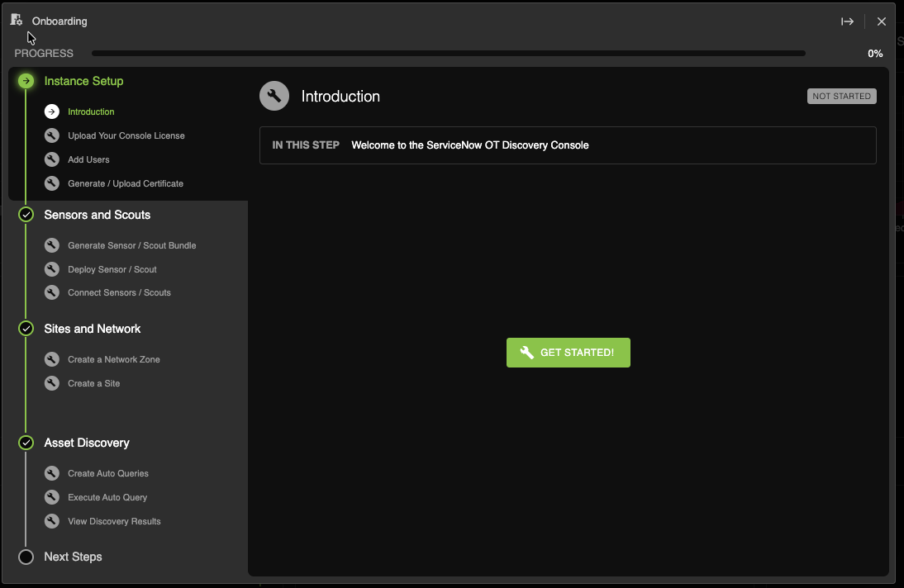Close the Onboarding panel
904x588 pixels.
882,21
